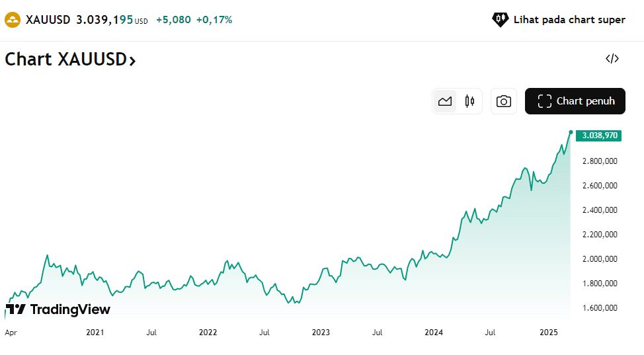Click the 2024 marker on time axis
This screenshot has width=644, height=355.
point(434,332)
